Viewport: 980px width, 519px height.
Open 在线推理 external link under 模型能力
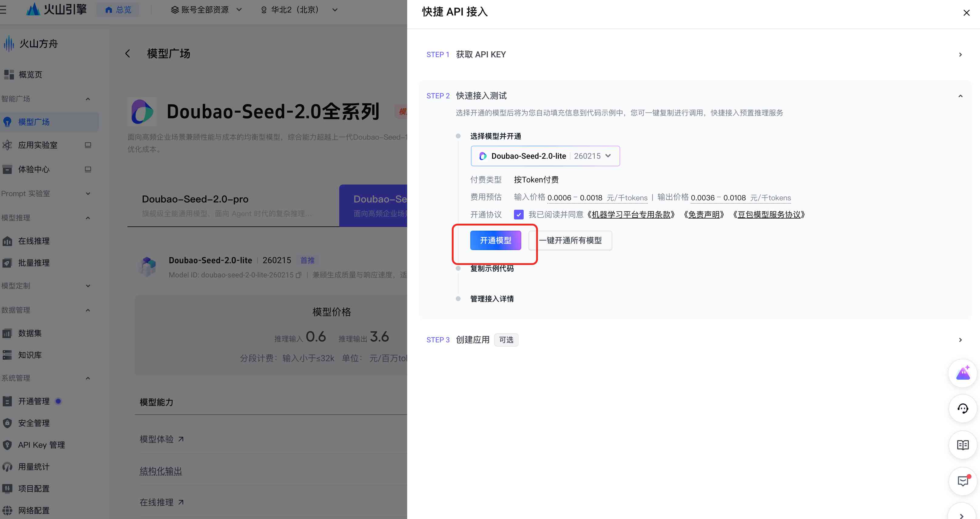(162, 503)
